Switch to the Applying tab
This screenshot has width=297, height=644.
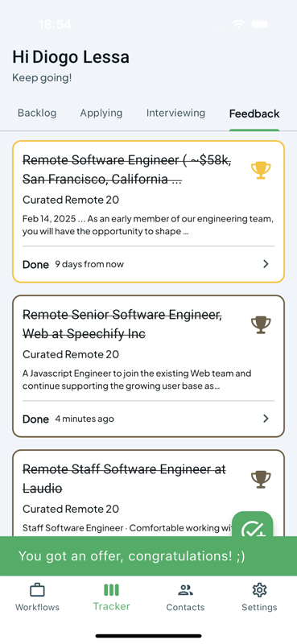tap(101, 113)
